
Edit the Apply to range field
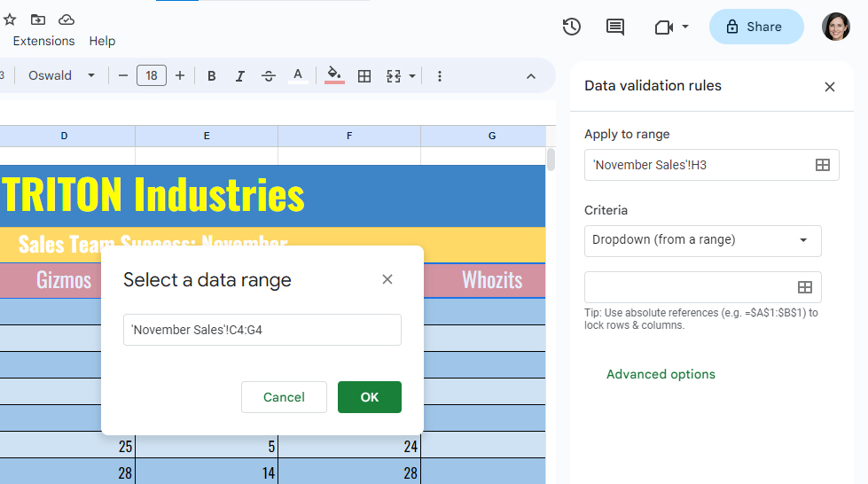click(712, 165)
